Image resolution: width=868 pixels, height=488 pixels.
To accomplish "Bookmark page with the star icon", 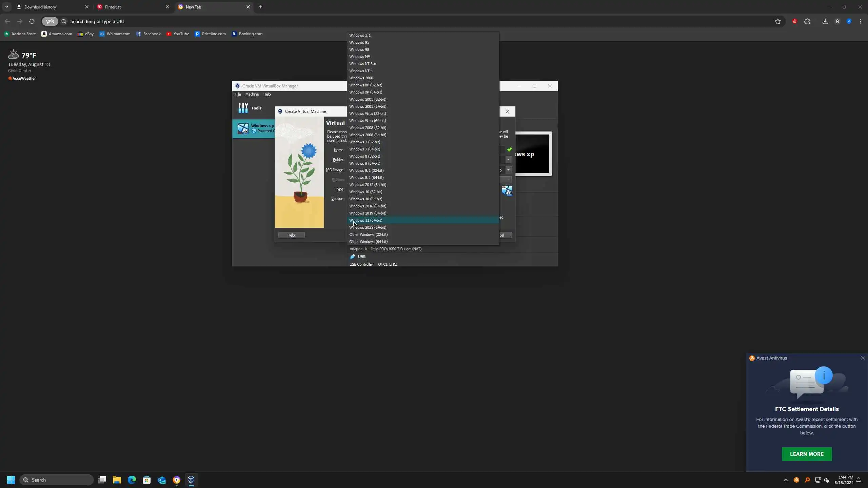I will coord(777,21).
